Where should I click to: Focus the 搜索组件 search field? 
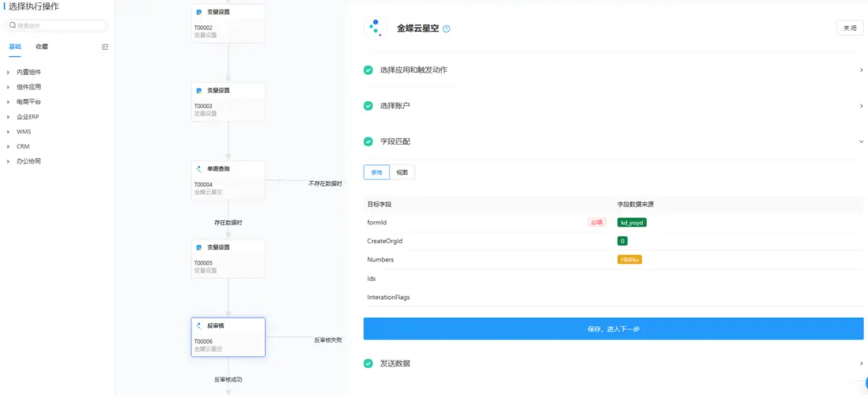(56, 25)
